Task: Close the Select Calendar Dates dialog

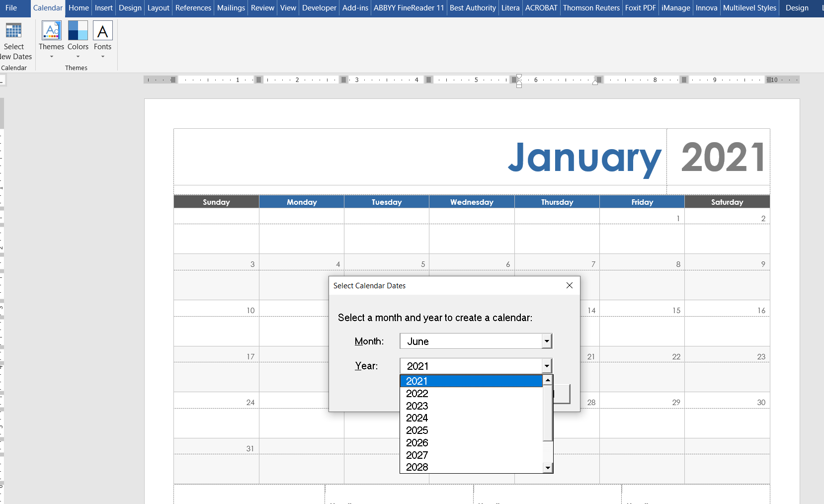Action: click(x=569, y=285)
